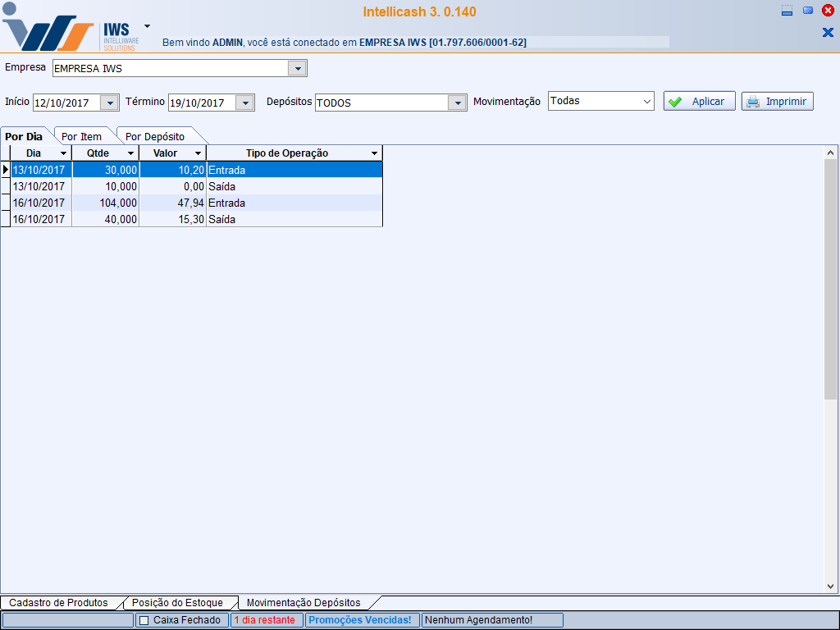Toggle the Caixa Fechado checkbox
Image resolution: width=840 pixels, height=630 pixels.
144,620
